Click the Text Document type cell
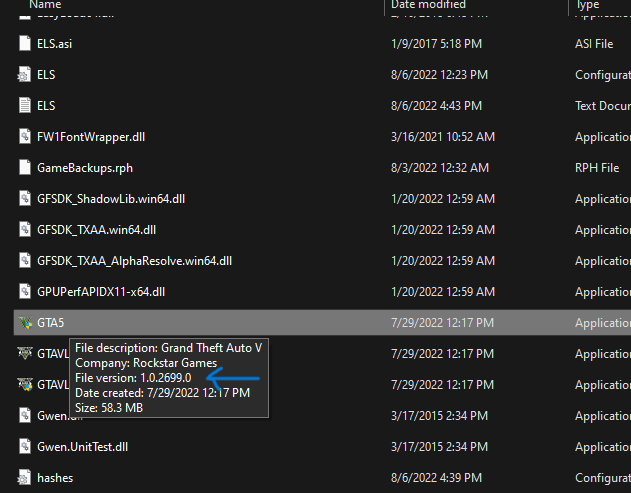This screenshot has width=631, height=493. (603, 105)
